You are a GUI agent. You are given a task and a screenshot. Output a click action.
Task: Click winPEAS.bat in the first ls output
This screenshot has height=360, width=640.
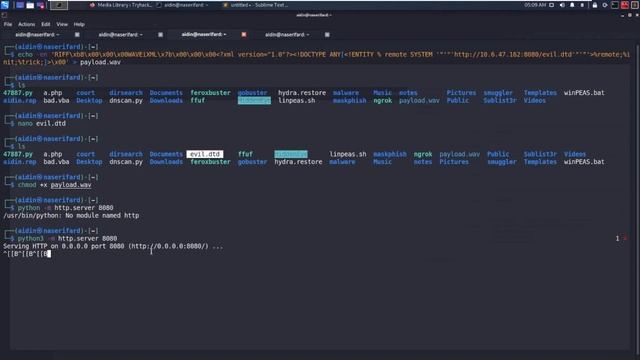coord(584,93)
